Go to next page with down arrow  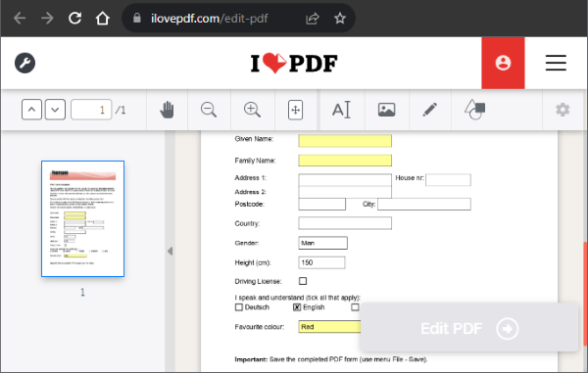[x=55, y=110]
